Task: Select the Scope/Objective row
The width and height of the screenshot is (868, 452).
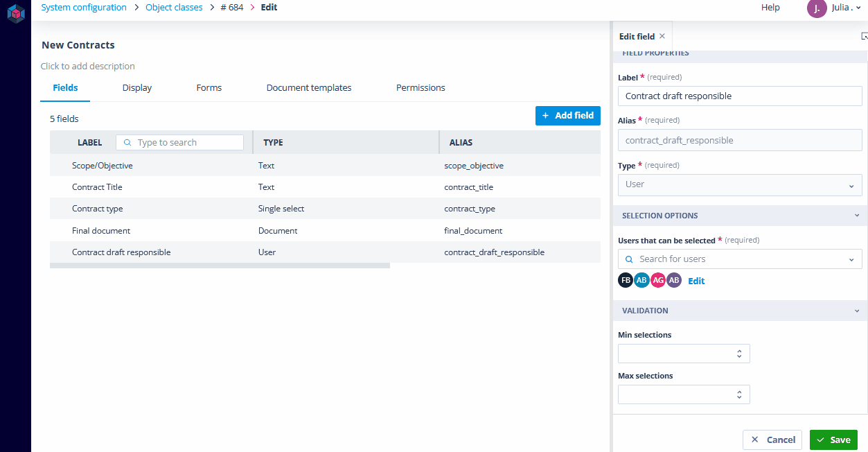Action: pyautogui.click(x=325, y=166)
